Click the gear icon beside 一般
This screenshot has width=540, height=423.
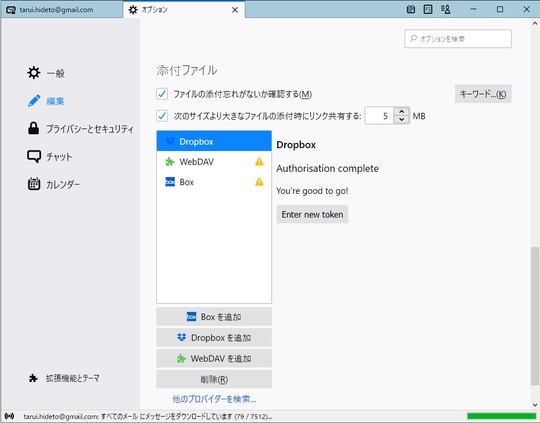[34, 73]
